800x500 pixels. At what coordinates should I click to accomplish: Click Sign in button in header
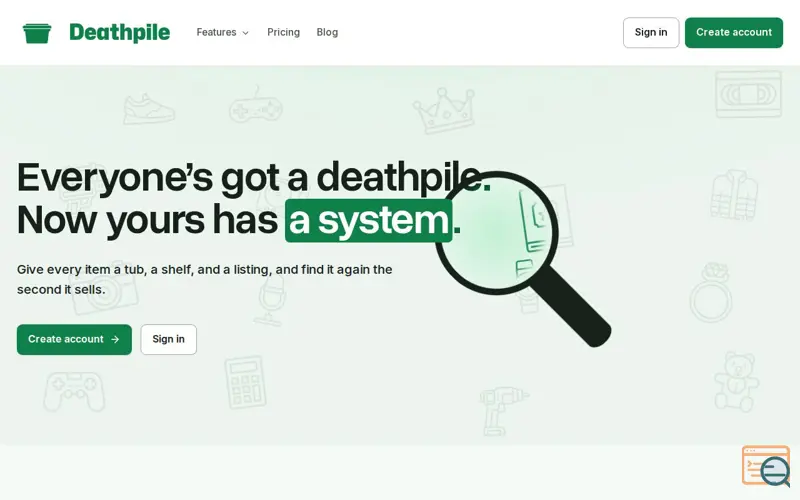(651, 33)
